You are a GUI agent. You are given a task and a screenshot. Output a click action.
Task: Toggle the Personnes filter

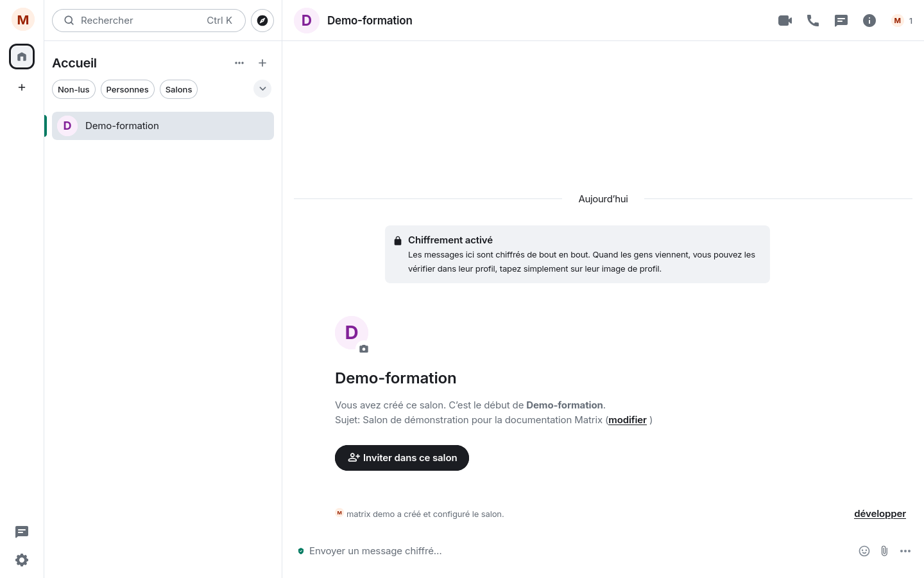127,89
